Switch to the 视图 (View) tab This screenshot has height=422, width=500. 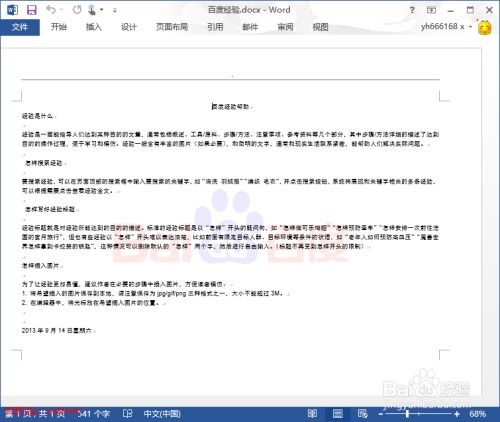(x=320, y=27)
